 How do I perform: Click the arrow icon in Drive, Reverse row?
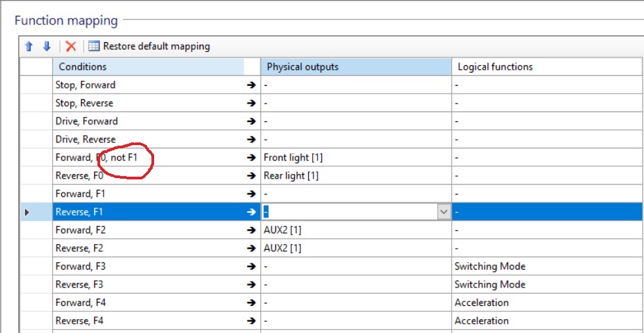point(251,139)
